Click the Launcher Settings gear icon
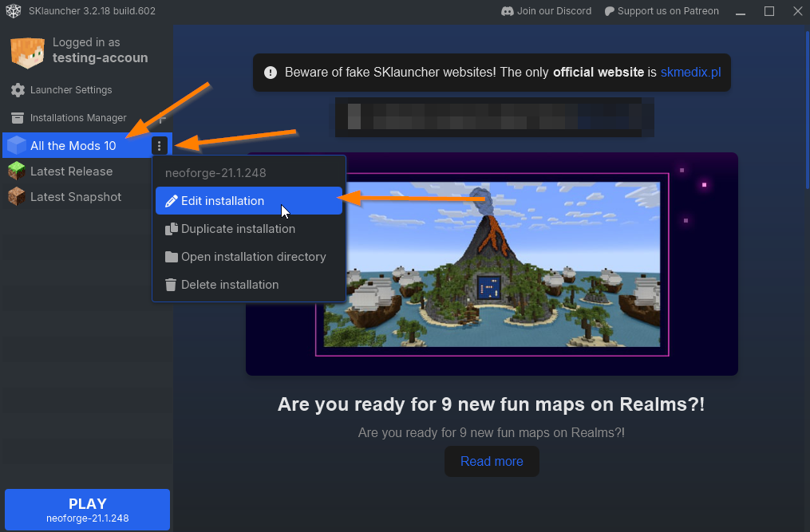The height and width of the screenshot is (532, 810). click(18, 90)
